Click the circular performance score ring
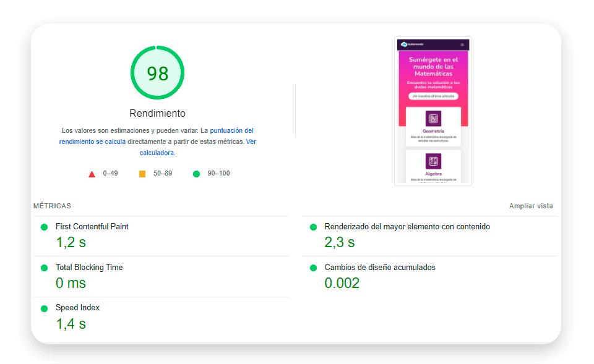 (x=157, y=72)
